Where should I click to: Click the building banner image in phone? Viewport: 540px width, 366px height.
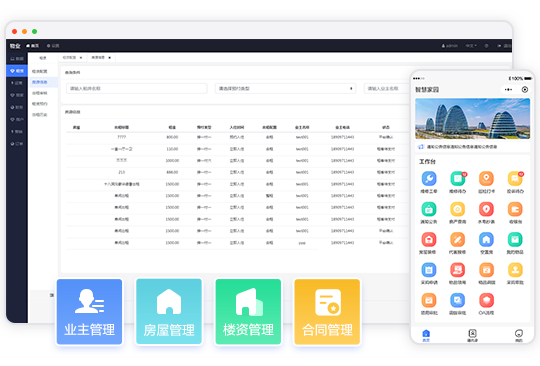tap(472, 119)
